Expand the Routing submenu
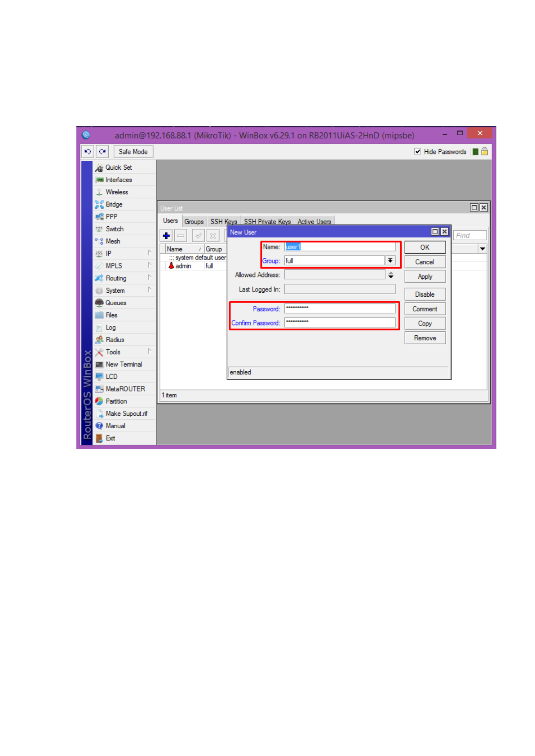The width and height of the screenshot is (535, 756). pos(125,278)
